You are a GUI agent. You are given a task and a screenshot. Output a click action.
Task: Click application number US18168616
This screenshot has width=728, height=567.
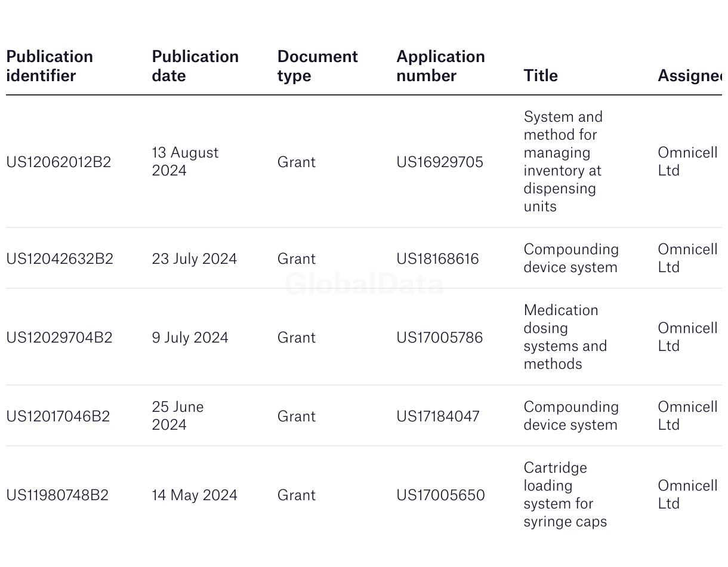tap(437, 258)
